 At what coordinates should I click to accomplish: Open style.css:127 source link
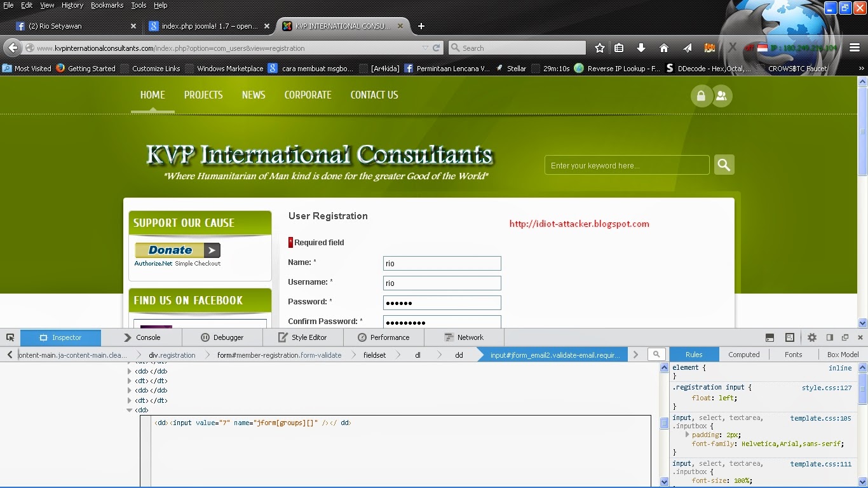click(826, 388)
